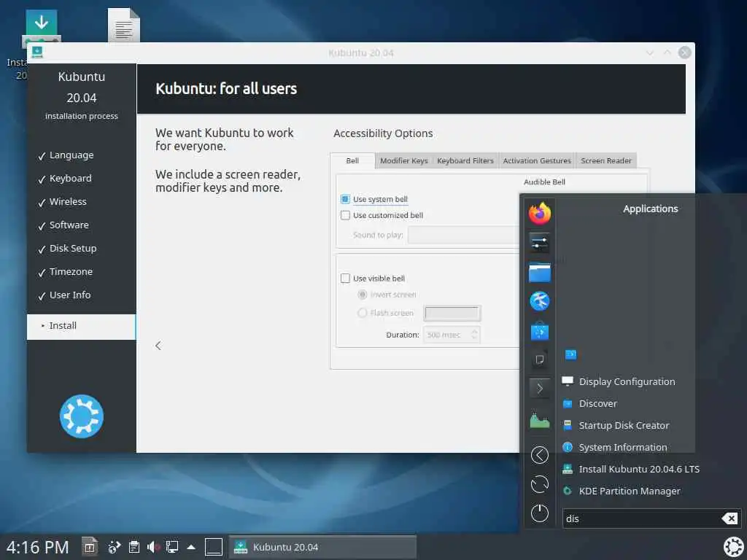Select the Invert screen radio button

coord(362,295)
